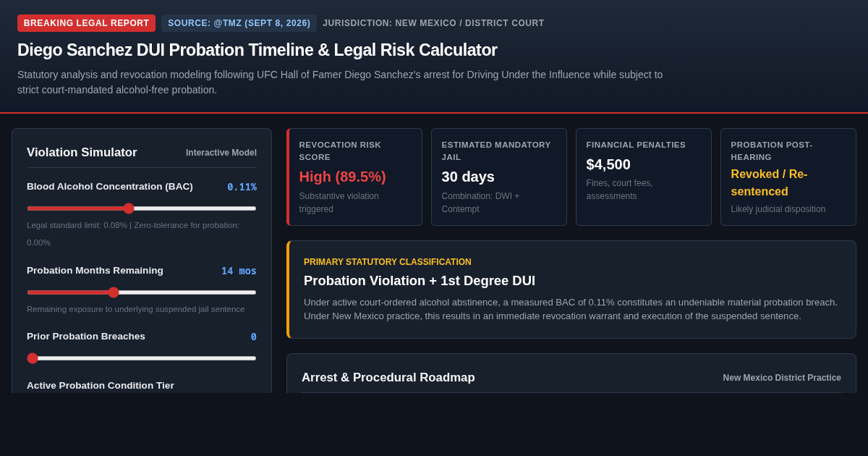Click the BAC value 0.11%
This screenshot has width=868, height=456.
click(242, 187)
